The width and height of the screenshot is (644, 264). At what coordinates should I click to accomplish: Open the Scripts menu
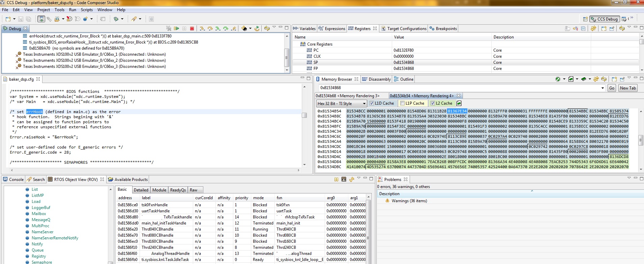[87, 10]
